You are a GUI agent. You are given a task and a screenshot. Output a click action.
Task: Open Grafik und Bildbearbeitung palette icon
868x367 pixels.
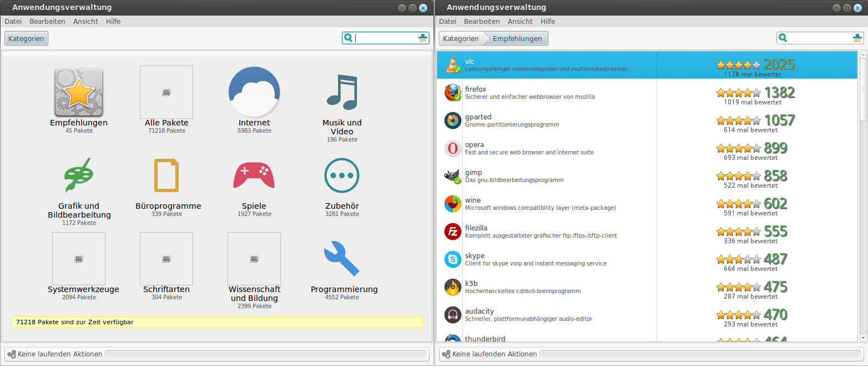click(x=79, y=175)
